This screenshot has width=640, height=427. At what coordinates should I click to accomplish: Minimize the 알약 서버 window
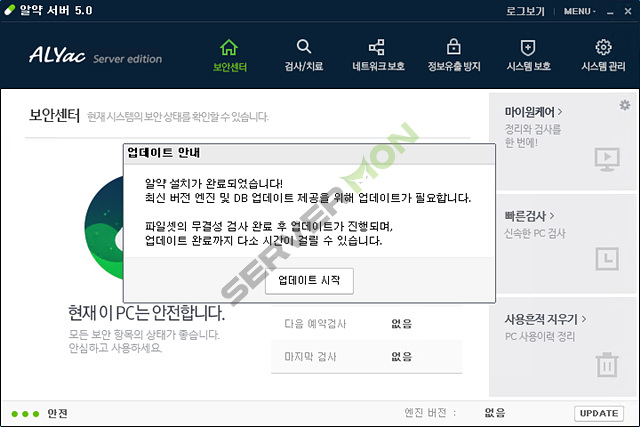tap(610, 12)
